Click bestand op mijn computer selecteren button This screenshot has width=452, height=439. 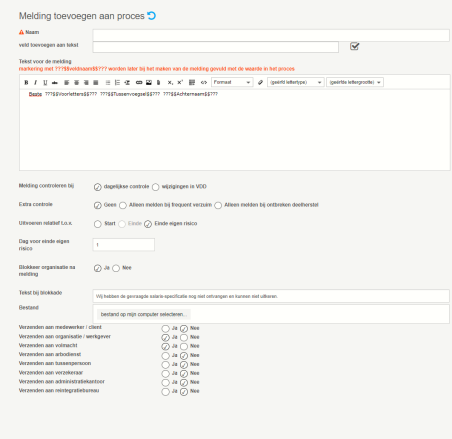coord(144,314)
